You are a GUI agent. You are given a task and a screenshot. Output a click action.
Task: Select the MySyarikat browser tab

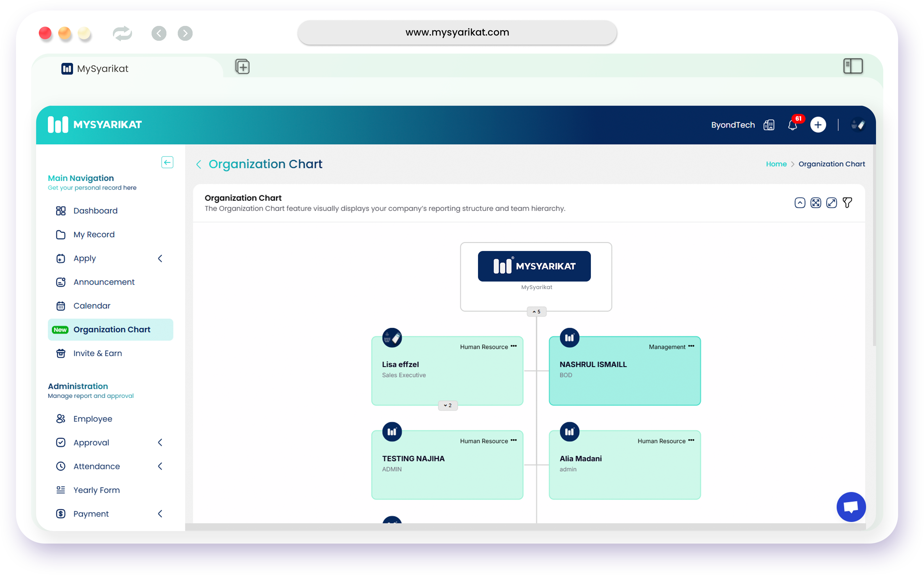pos(95,69)
